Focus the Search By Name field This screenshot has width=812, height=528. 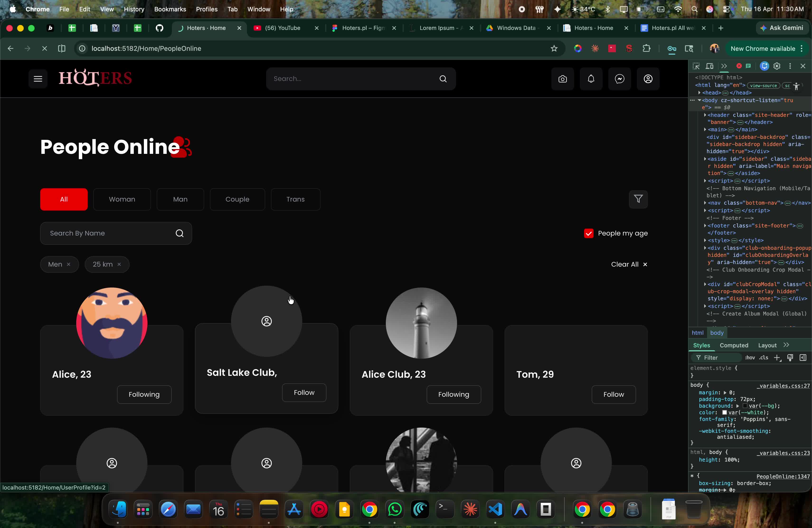coord(116,233)
